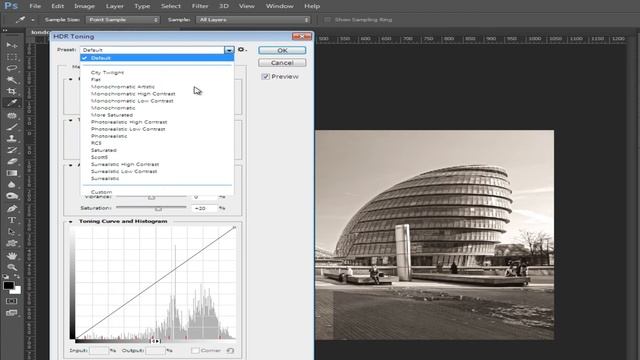Select the Eraser tool
This screenshot has height=360, width=640.
12,161
